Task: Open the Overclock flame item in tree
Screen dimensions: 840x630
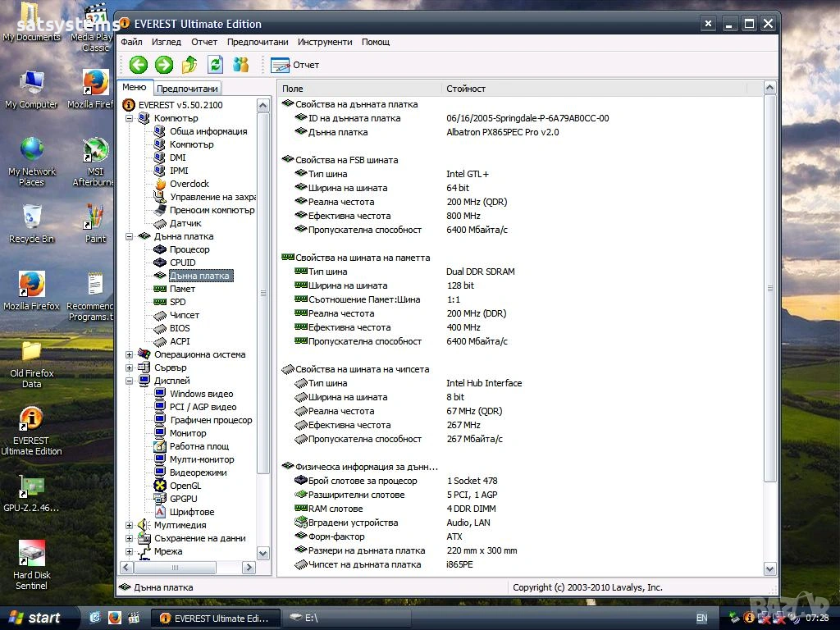Action: point(189,184)
